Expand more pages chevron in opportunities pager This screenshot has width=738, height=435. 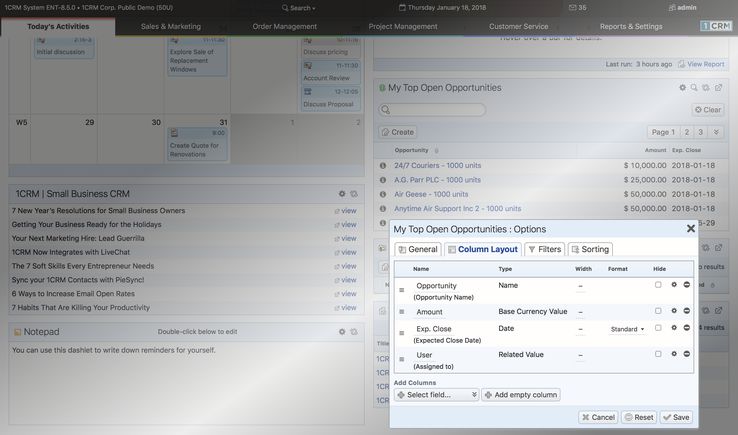716,132
